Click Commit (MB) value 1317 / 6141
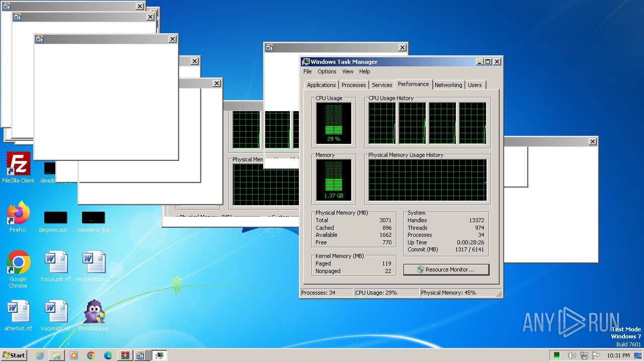 469,249
